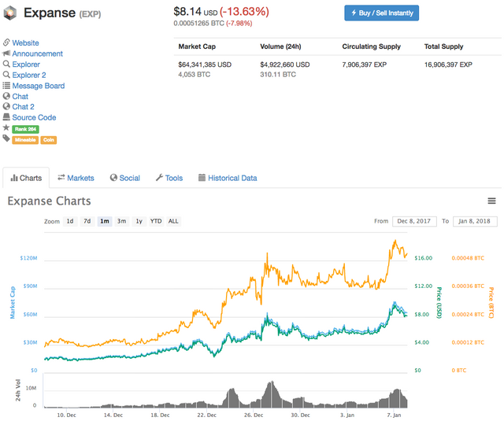This screenshot has width=504, height=421.
Task: Click the calendar icon on Historical Data tab
Action: pyautogui.click(x=202, y=178)
